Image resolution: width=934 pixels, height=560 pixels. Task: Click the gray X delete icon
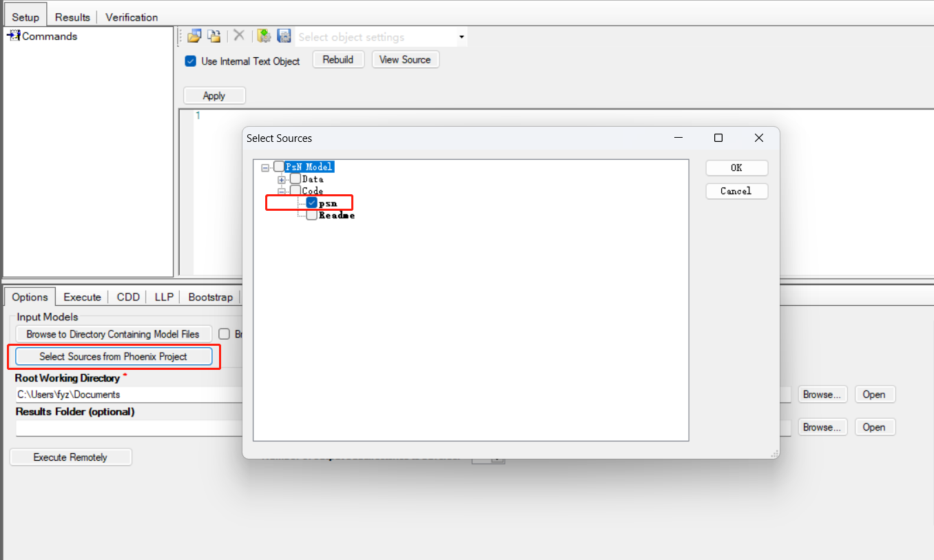(x=239, y=37)
